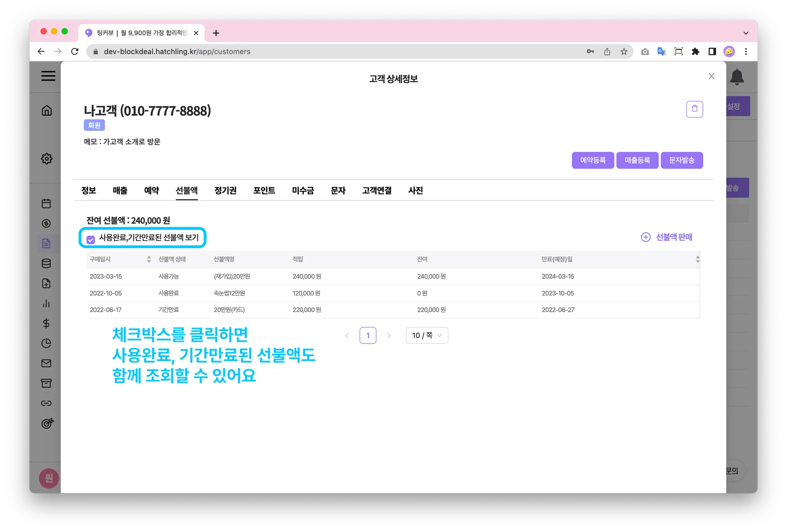Bookmark page with the star icon
This screenshot has width=787, height=532.
[x=624, y=52]
